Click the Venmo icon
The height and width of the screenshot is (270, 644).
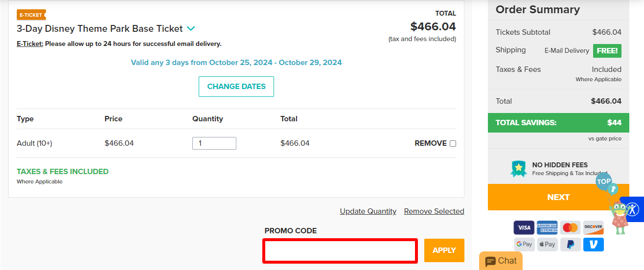593,244
